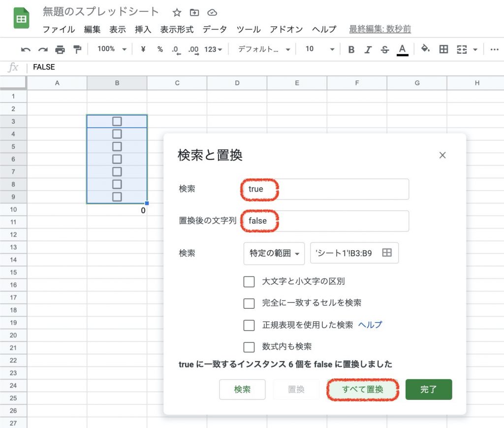This screenshot has height=428, width=504.
Task: Toggle 数式内も検索 checkbox
Action: click(249, 347)
